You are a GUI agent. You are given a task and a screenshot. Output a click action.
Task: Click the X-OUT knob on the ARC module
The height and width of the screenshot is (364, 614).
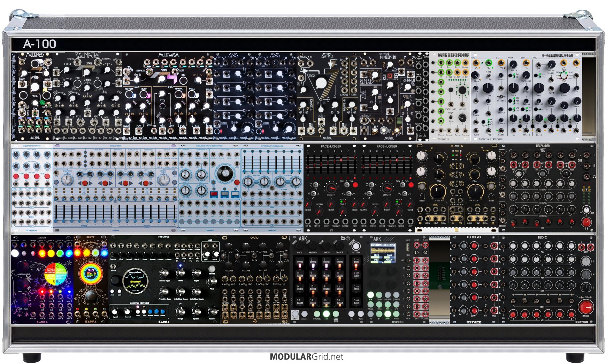[x=437, y=191]
